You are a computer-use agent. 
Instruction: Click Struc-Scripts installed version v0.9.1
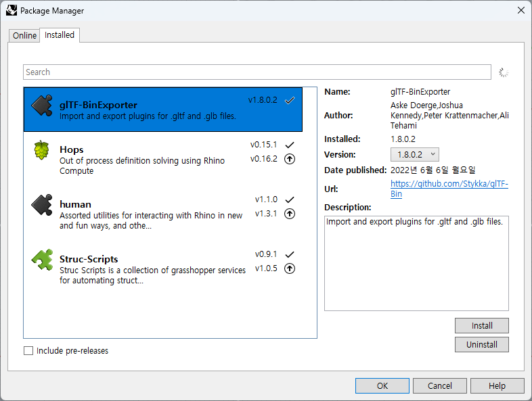click(x=266, y=254)
